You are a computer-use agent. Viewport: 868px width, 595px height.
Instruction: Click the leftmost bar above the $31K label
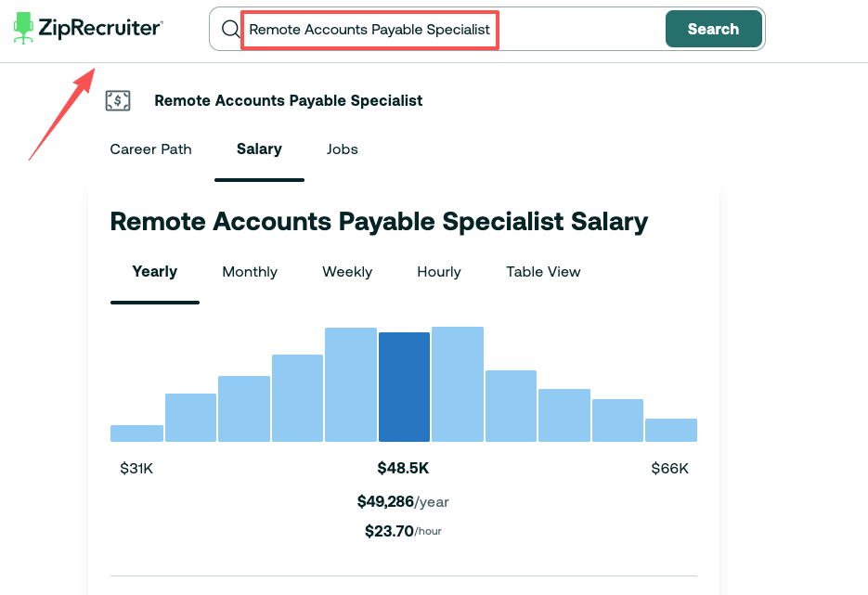point(136,432)
